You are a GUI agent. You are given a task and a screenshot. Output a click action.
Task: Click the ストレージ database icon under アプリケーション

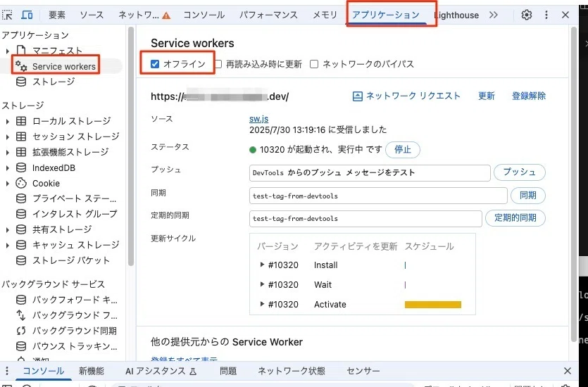[x=21, y=82]
